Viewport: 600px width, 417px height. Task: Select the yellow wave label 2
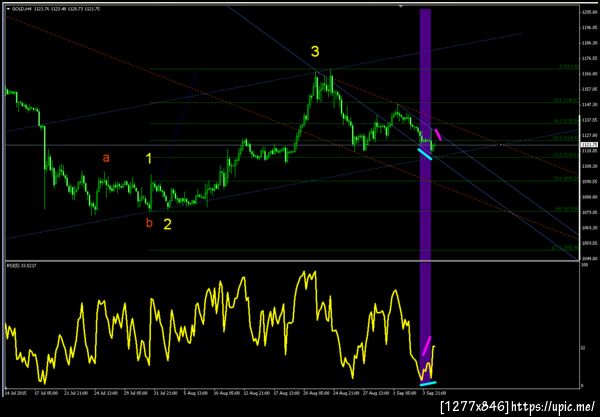167,225
